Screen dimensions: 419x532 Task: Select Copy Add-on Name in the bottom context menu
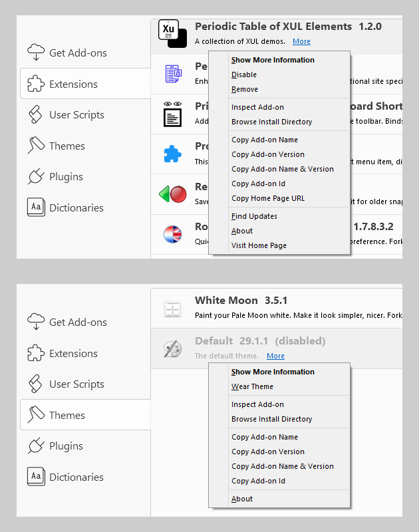point(279,437)
